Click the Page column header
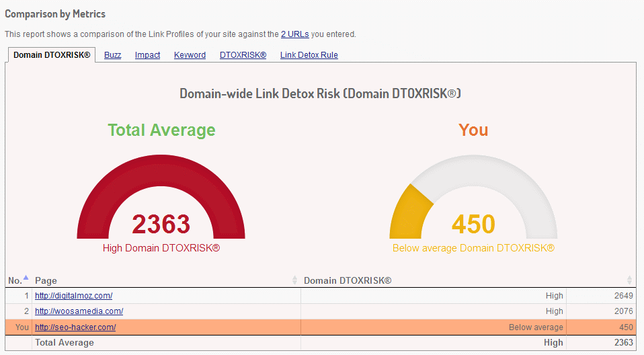The width and height of the screenshot is (644, 355). pyautogui.click(x=46, y=280)
